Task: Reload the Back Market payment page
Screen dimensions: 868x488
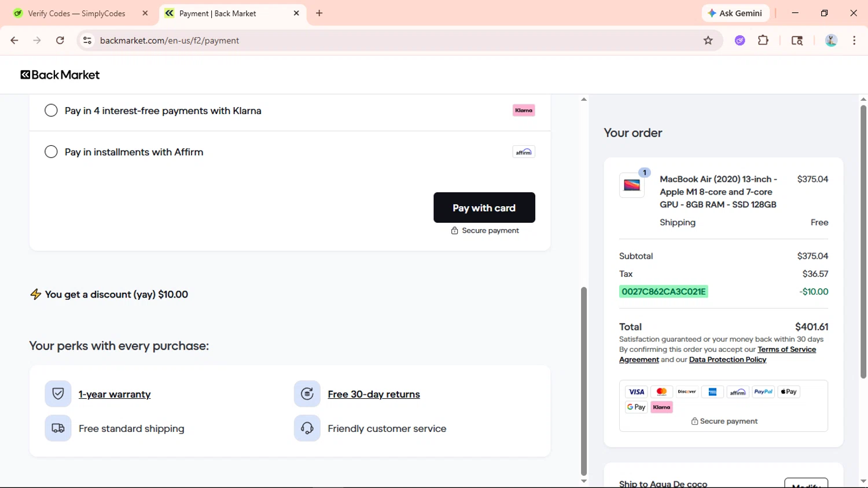Action: pos(60,41)
